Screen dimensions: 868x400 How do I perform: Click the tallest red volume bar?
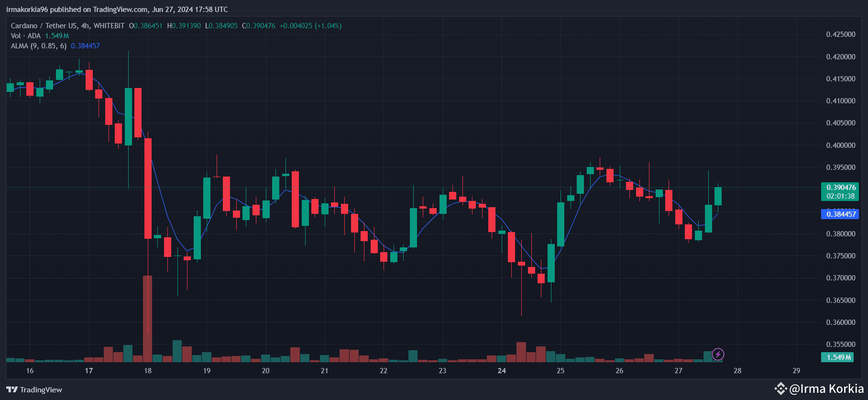(148, 318)
